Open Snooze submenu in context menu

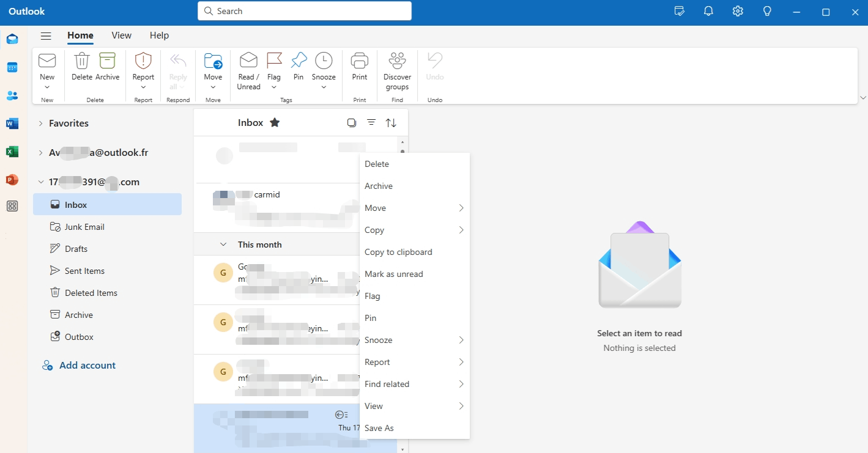pos(415,340)
